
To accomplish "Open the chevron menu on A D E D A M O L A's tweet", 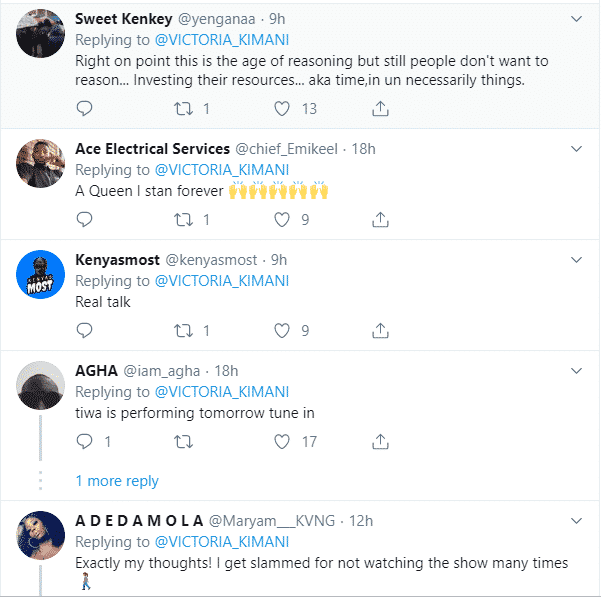I will tap(576, 521).
